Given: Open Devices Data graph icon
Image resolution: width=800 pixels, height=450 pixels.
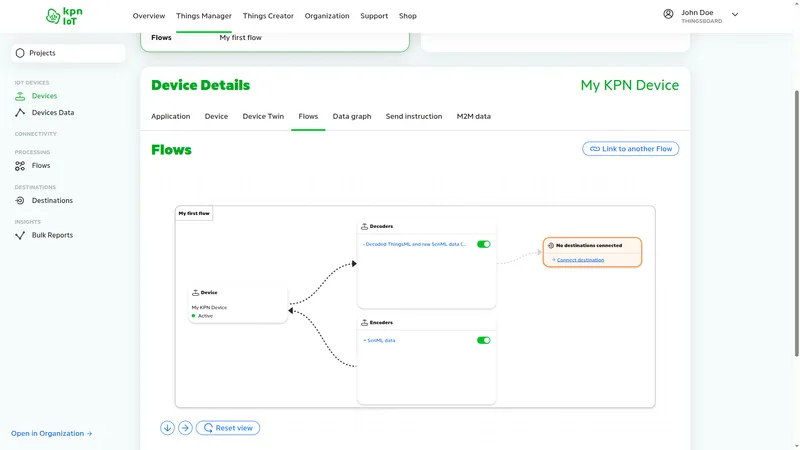Looking at the screenshot, I should [20, 112].
